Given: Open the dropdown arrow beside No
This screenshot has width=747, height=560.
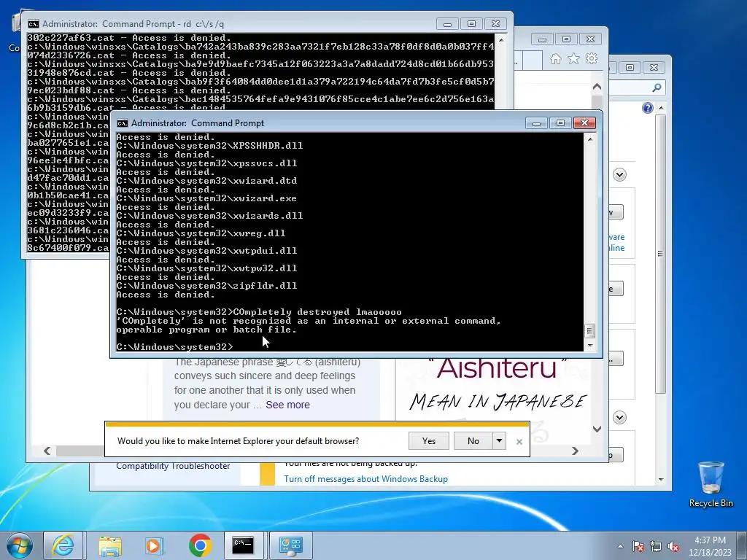Looking at the screenshot, I should coord(499,441).
